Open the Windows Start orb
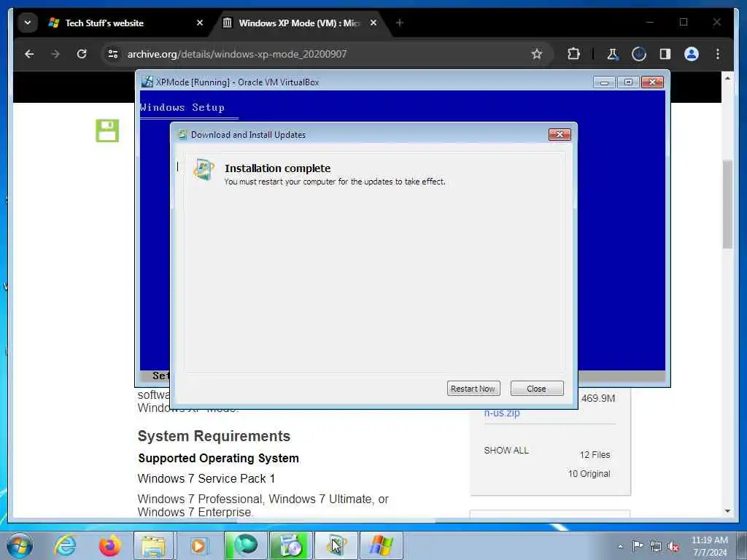Screen dimensions: 747x560 tap(20, 545)
